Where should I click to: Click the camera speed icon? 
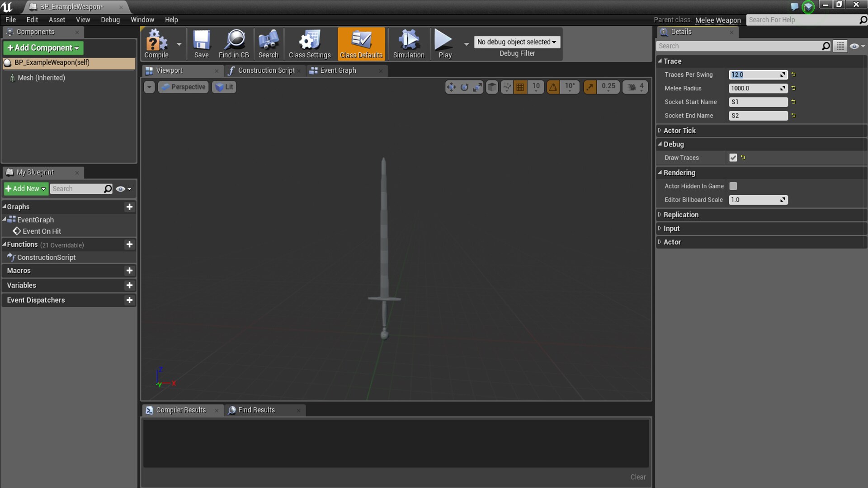pos(632,87)
